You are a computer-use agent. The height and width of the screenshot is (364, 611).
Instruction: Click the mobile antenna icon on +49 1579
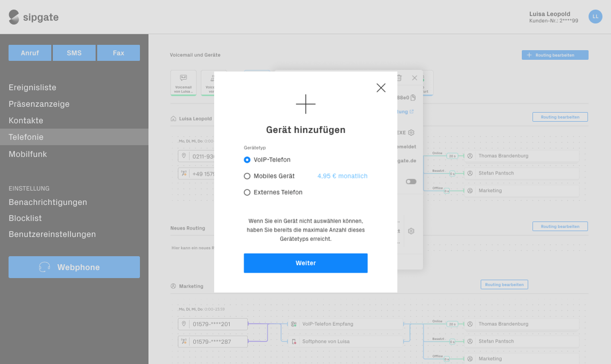click(184, 173)
